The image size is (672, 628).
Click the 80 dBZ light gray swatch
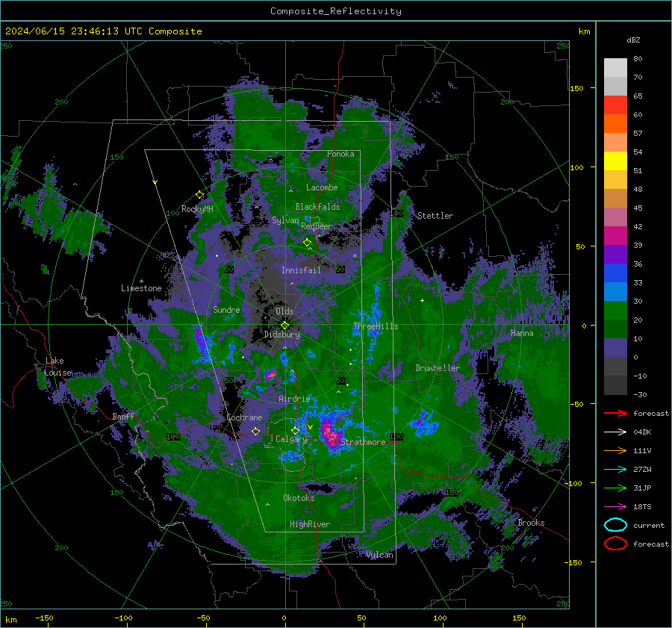[615, 67]
